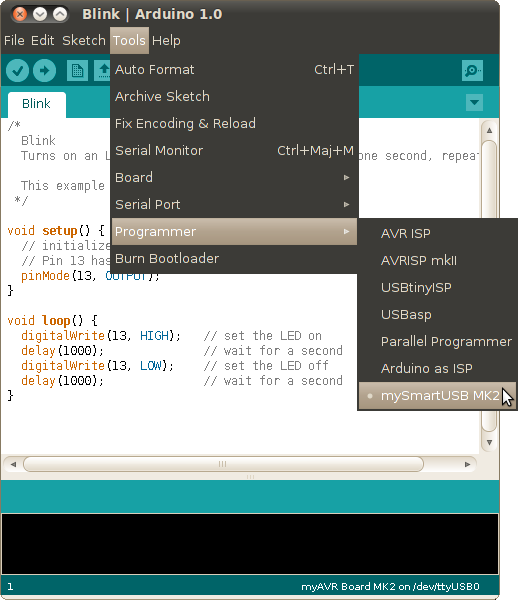Click the black console output area
The image size is (518, 600).
tap(250, 544)
